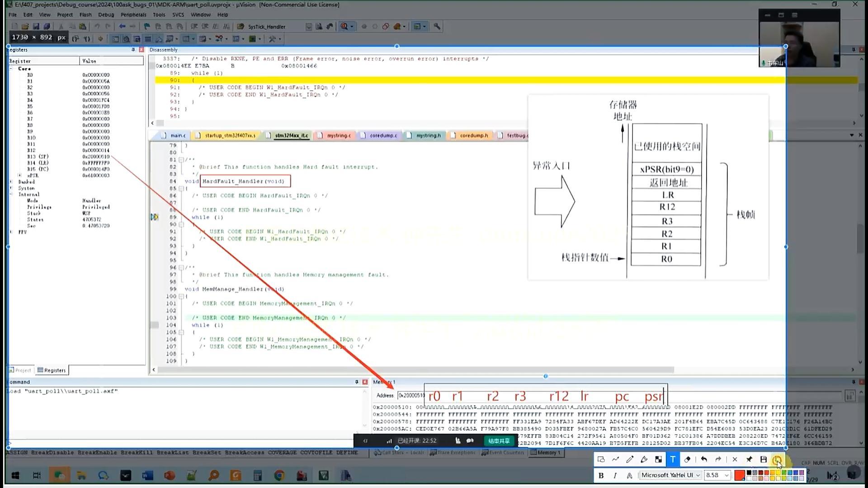The width and height of the screenshot is (868, 488).
Task: Expand the xPSR register node
Action: (19, 175)
